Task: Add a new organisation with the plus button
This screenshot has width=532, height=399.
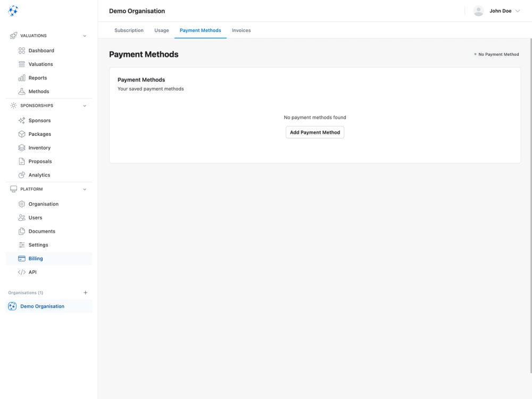Action: click(x=85, y=292)
